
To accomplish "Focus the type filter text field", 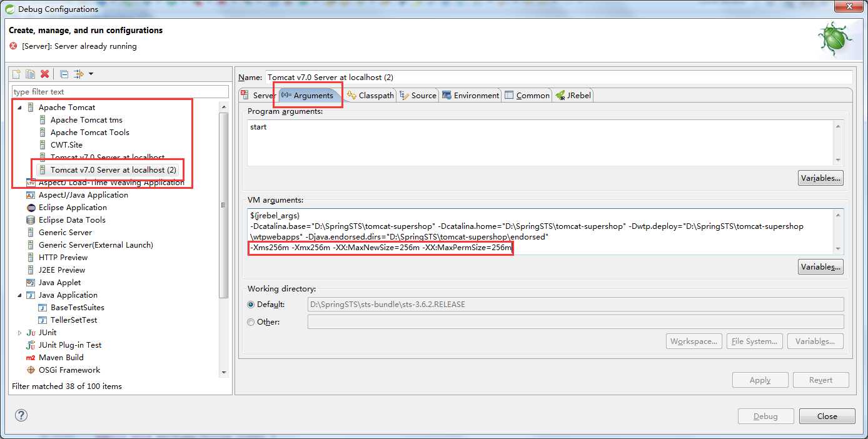I will click(x=120, y=91).
